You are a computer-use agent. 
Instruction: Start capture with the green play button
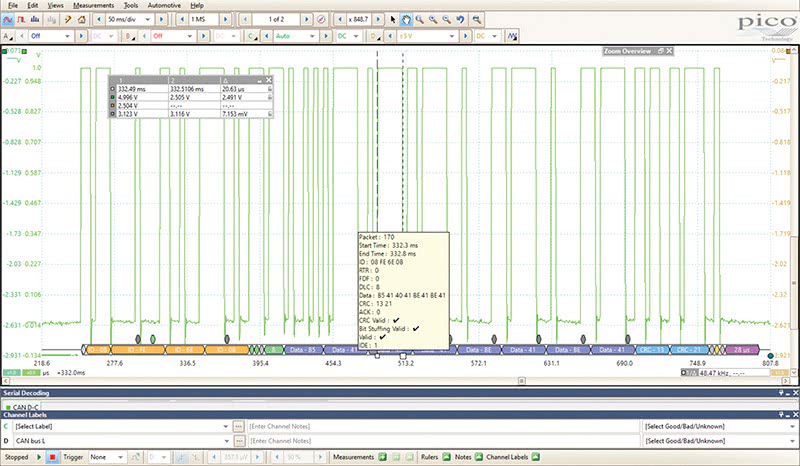click(38, 457)
